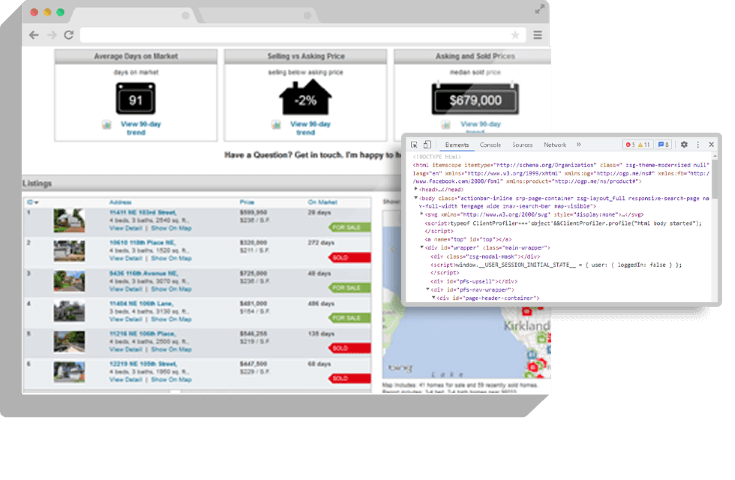Open the 11404 NE 106th Lane listing
The image size is (735, 480).
click(142, 303)
